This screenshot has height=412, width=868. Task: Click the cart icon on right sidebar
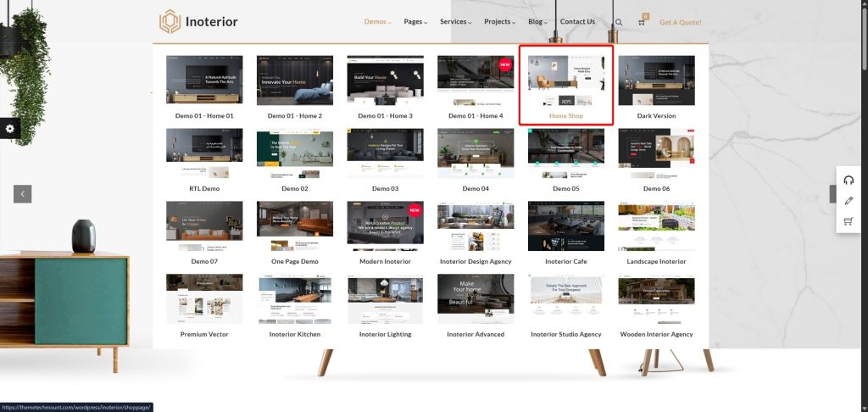click(x=849, y=222)
